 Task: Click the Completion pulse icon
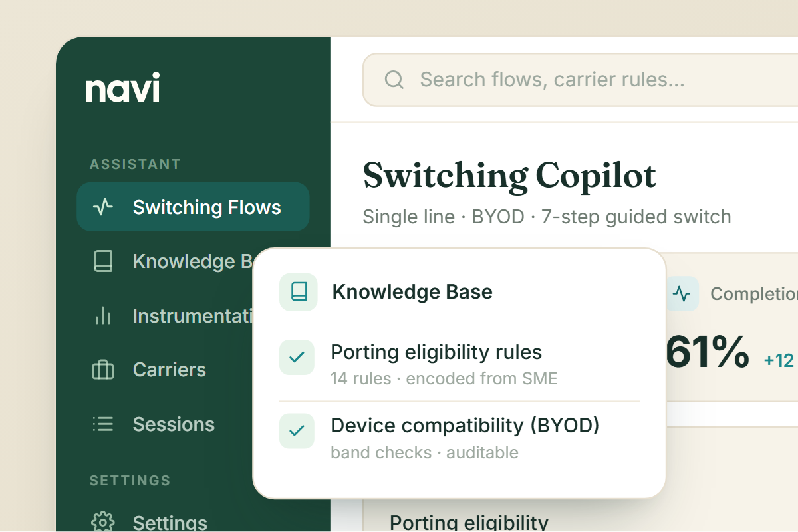tap(682, 293)
